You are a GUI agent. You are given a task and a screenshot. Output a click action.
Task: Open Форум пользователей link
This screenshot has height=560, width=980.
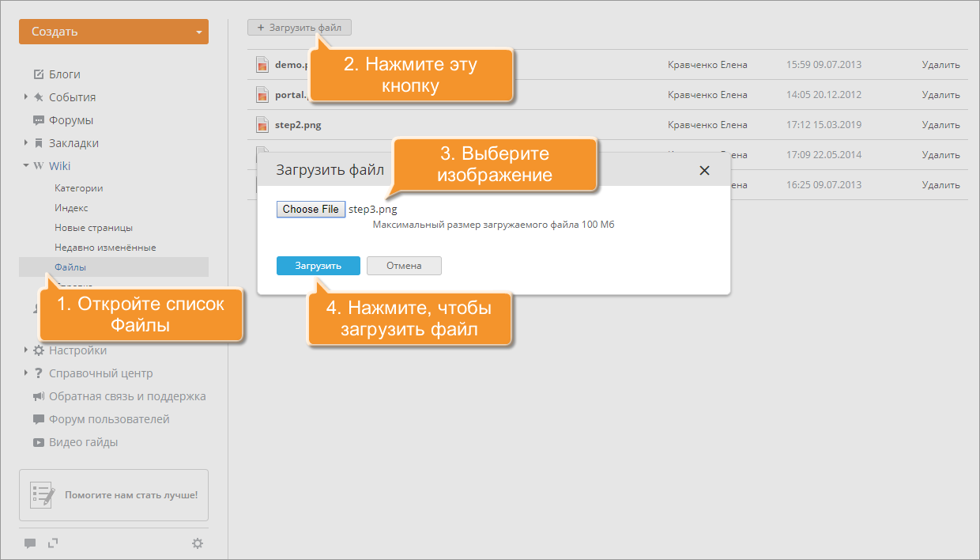pos(109,419)
